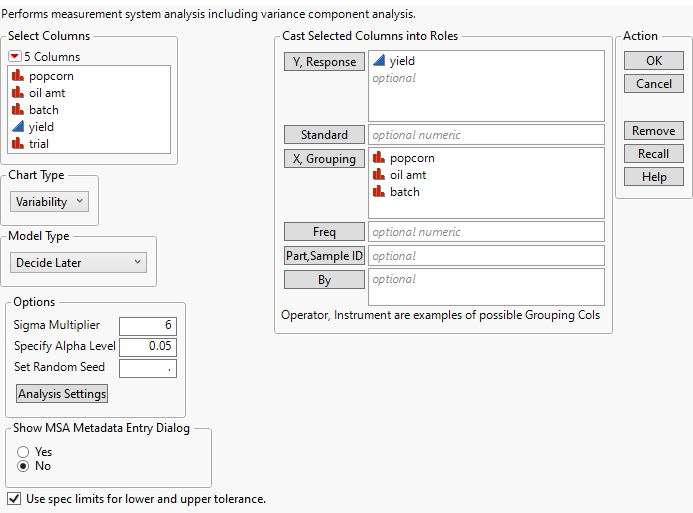This screenshot has width=693, height=513.
Task: Select No for MSA Metadata Entry Dialog
Action: 23,466
